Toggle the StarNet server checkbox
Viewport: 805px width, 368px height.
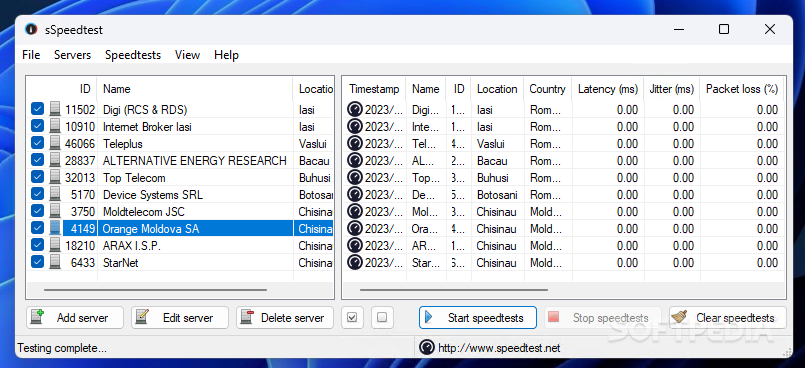(x=37, y=263)
